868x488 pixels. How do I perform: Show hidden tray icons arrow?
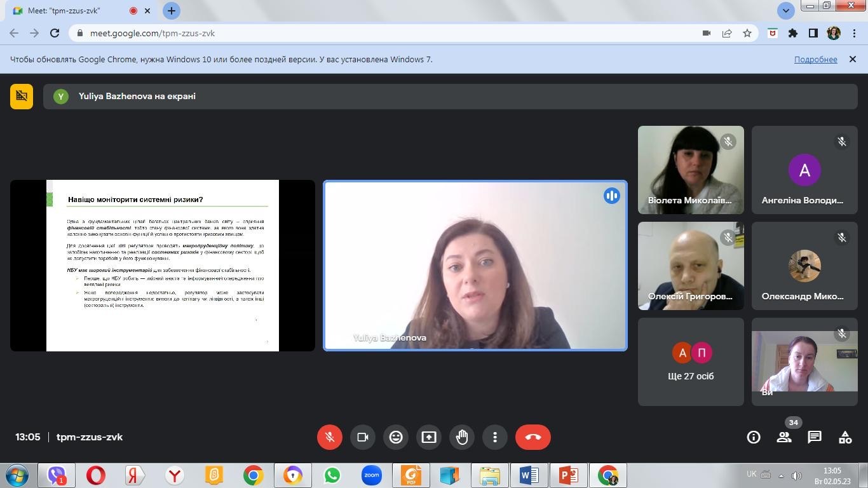(x=781, y=475)
